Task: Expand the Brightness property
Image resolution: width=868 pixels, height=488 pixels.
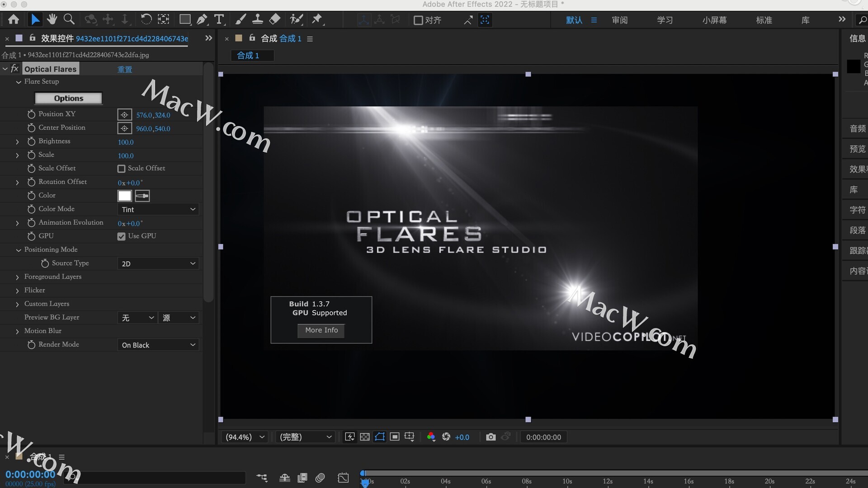Action: click(17, 141)
